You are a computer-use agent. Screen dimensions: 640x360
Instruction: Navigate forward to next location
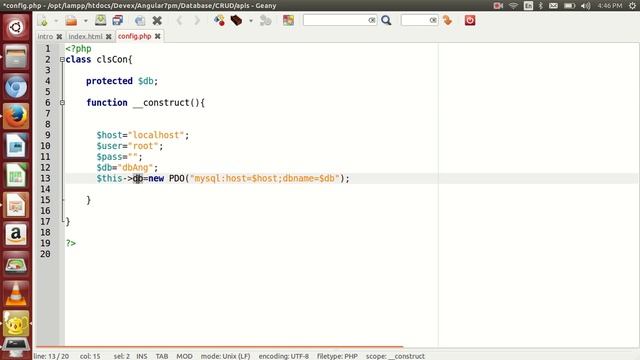(197, 20)
